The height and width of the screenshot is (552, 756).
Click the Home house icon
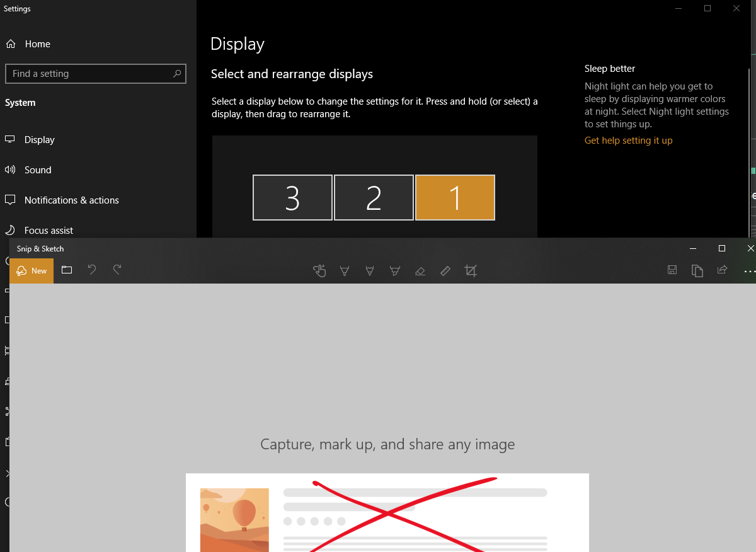click(x=10, y=44)
